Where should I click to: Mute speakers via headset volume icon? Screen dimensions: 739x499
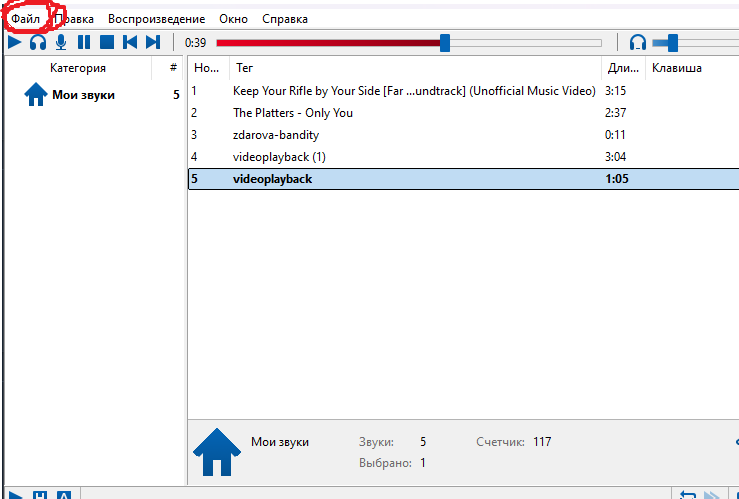click(x=638, y=42)
